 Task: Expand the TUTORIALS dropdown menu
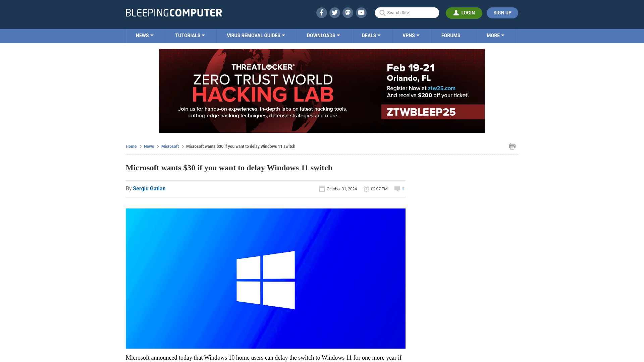tap(190, 35)
